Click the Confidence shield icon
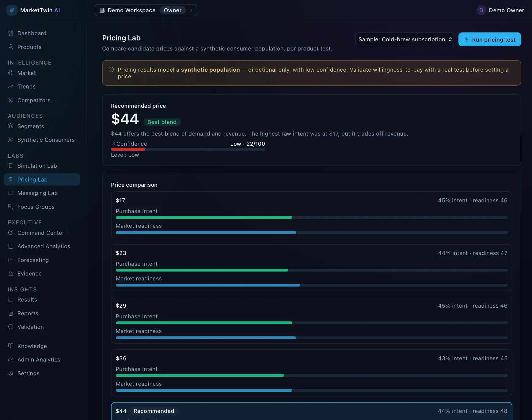 point(113,144)
